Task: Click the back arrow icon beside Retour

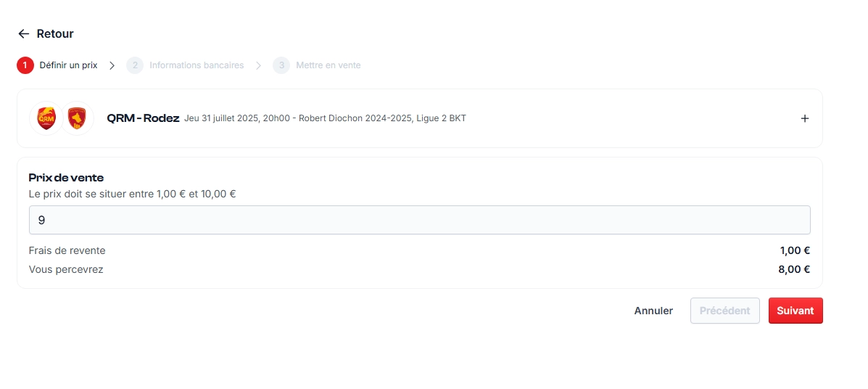Action: (x=23, y=34)
